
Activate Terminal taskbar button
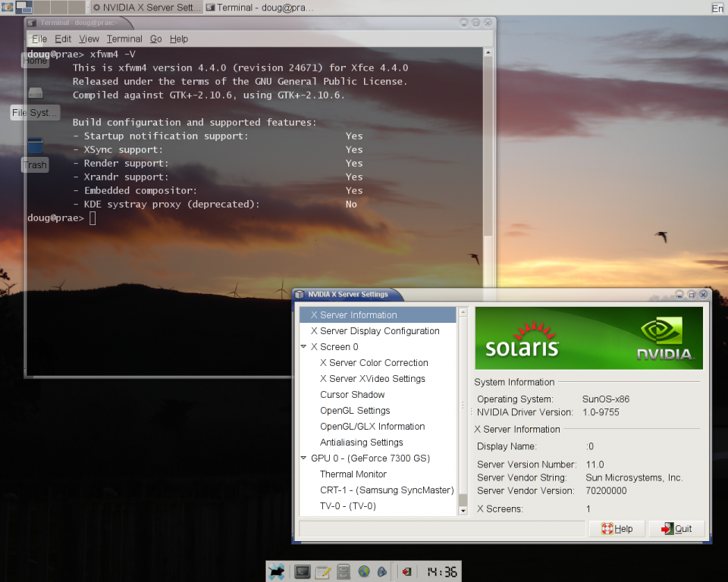(260, 8)
